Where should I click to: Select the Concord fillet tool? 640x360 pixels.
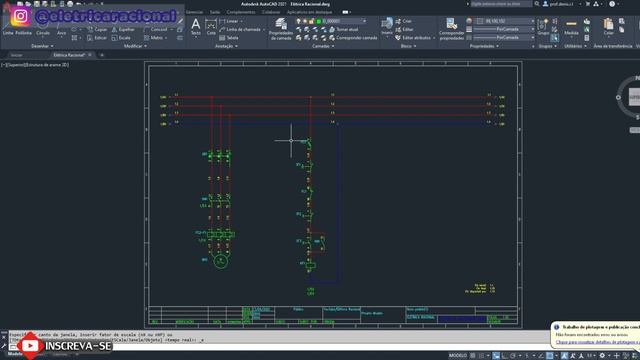pos(156,30)
